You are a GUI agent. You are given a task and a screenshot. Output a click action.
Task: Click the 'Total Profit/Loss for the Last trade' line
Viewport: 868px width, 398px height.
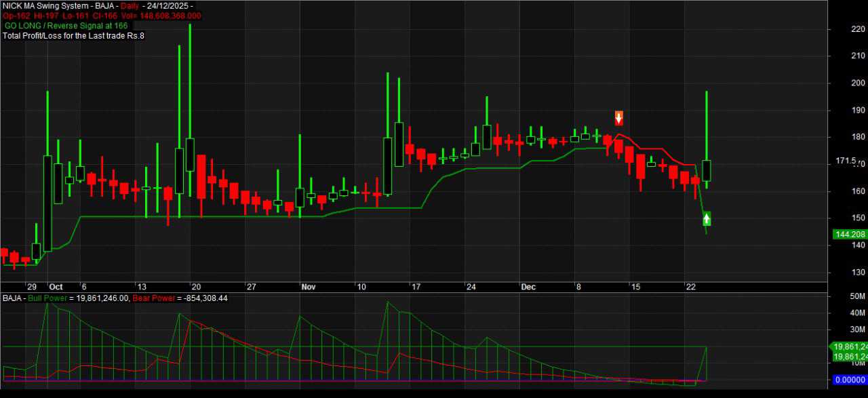[x=73, y=35]
